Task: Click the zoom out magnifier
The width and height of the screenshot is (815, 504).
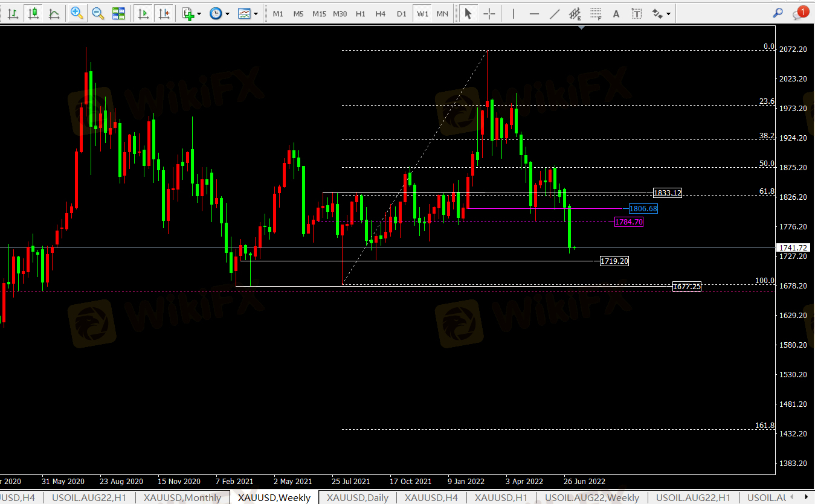Action: tap(97, 13)
